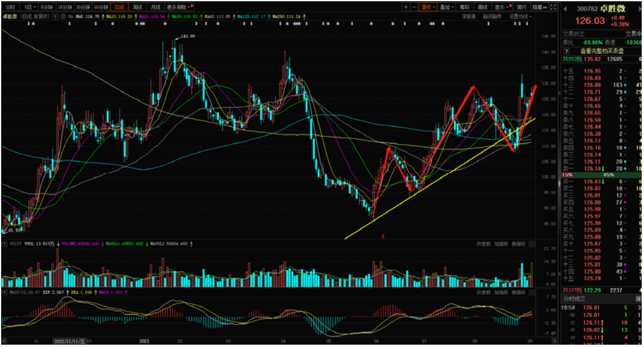Screen dimensions: 644x347
Task: Select the 日线 daily chart tab
Action: pos(119,7)
